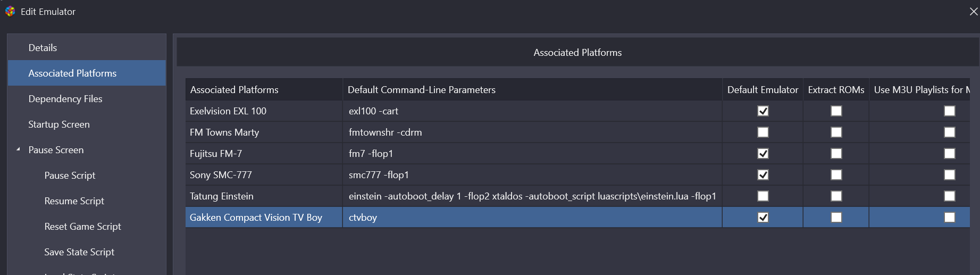Click the Default Emulator column header
Image resolution: width=980 pixels, height=275 pixels.
click(763, 89)
